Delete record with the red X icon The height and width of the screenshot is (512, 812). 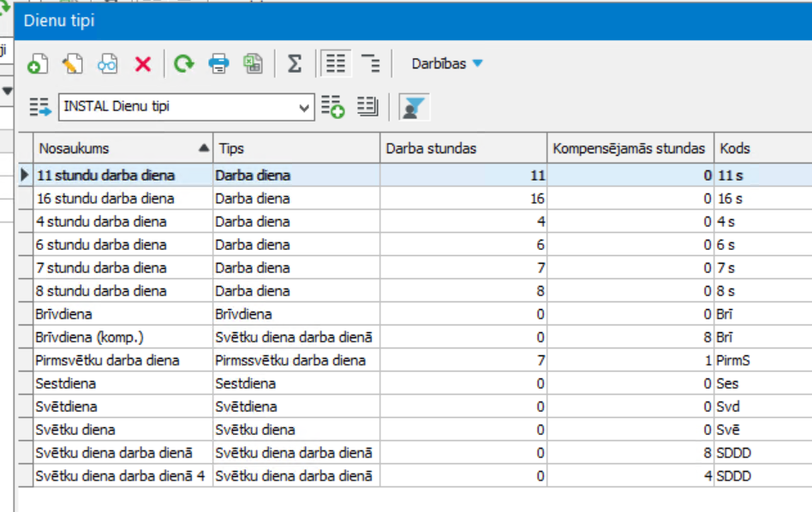pos(143,64)
